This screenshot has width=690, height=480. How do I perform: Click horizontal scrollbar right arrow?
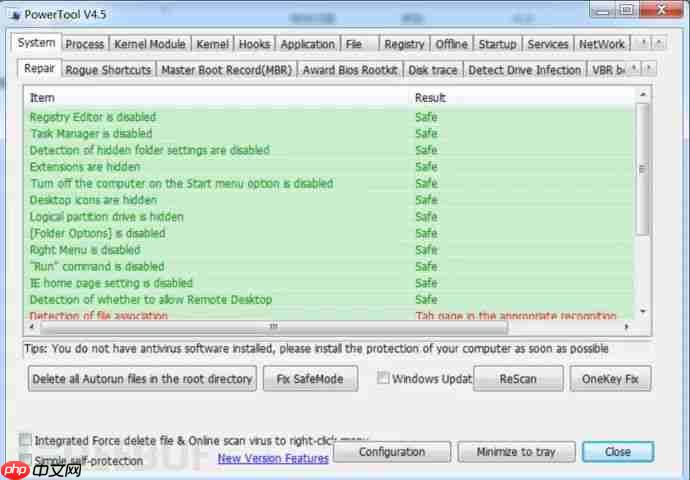627,327
